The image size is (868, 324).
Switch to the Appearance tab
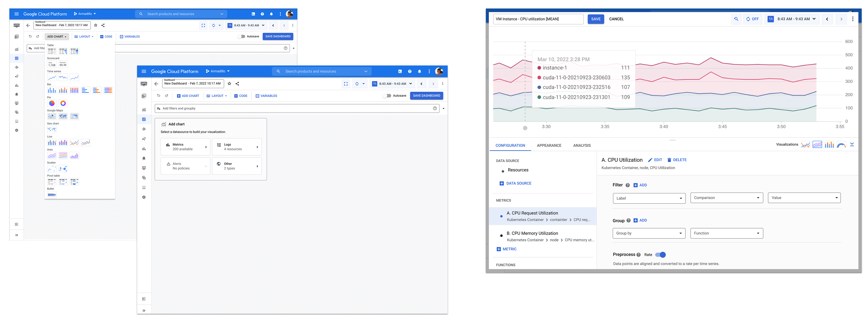pos(549,146)
